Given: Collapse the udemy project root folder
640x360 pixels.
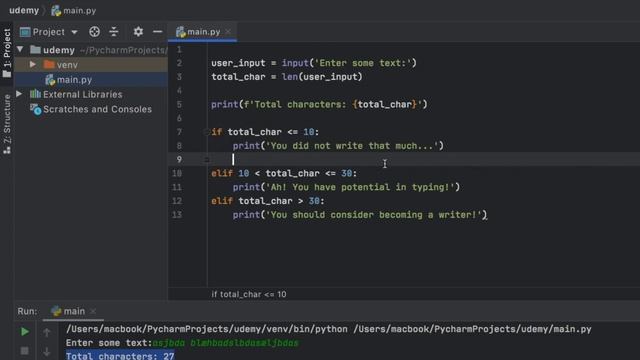Looking at the screenshot, I should tap(20, 50).
